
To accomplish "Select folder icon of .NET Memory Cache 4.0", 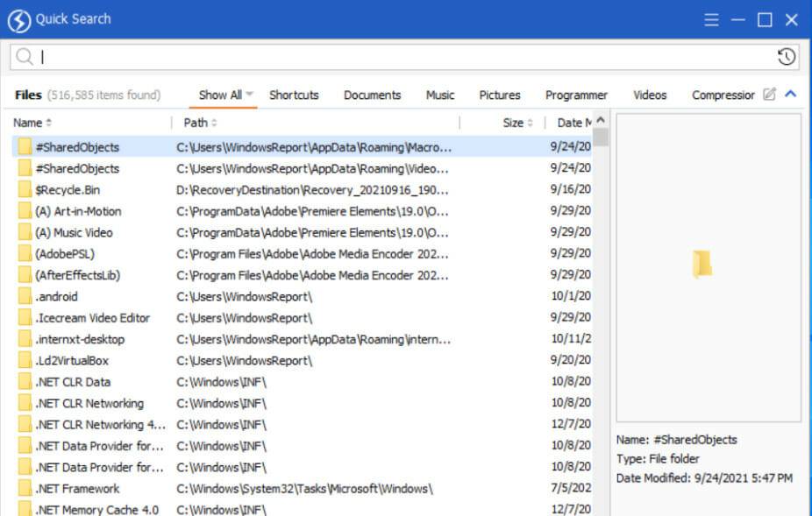I will pos(25,509).
